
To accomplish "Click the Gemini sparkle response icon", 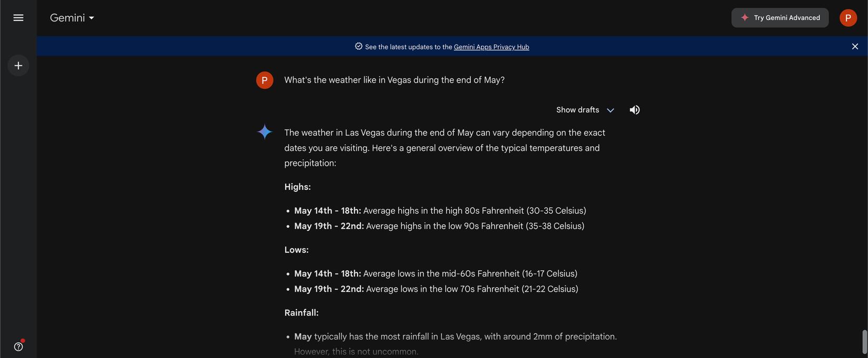I will coord(265,131).
